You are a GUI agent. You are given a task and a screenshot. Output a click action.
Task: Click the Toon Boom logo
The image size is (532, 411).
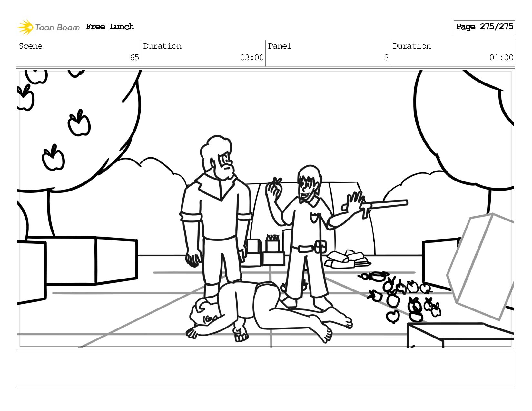48,27
